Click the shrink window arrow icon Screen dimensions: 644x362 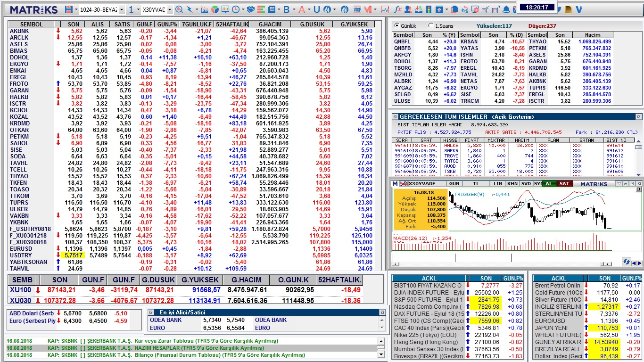pyautogui.click(x=486, y=9)
